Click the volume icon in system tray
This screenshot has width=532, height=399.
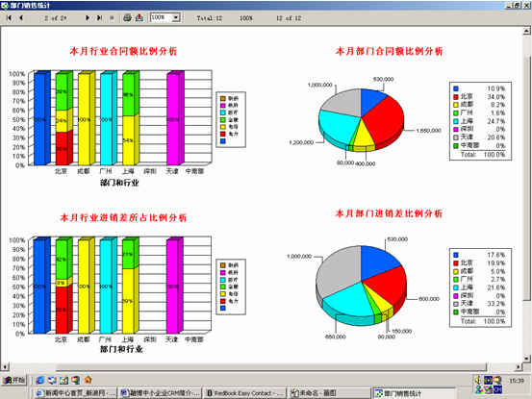(x=478, y=381)
